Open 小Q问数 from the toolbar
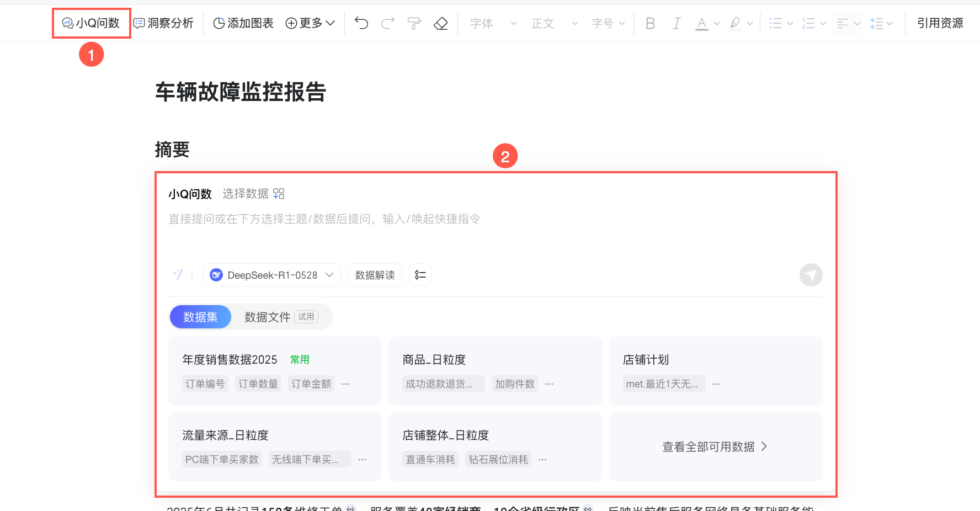The height and width of the screenshot is (511, 980). click(x=91, y=23)
